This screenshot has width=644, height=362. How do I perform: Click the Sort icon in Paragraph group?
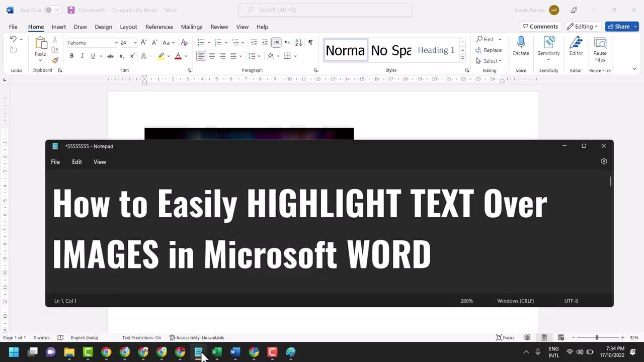click(298, 43)
